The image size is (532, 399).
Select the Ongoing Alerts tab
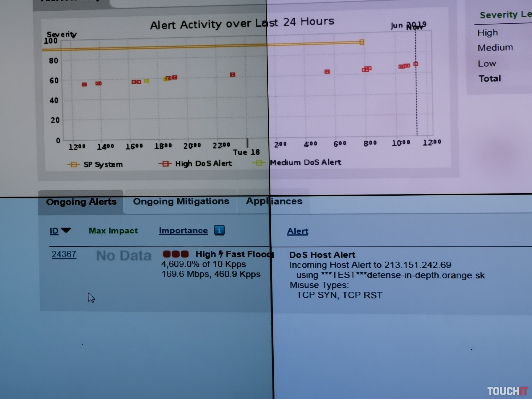(x=81, y=202)
